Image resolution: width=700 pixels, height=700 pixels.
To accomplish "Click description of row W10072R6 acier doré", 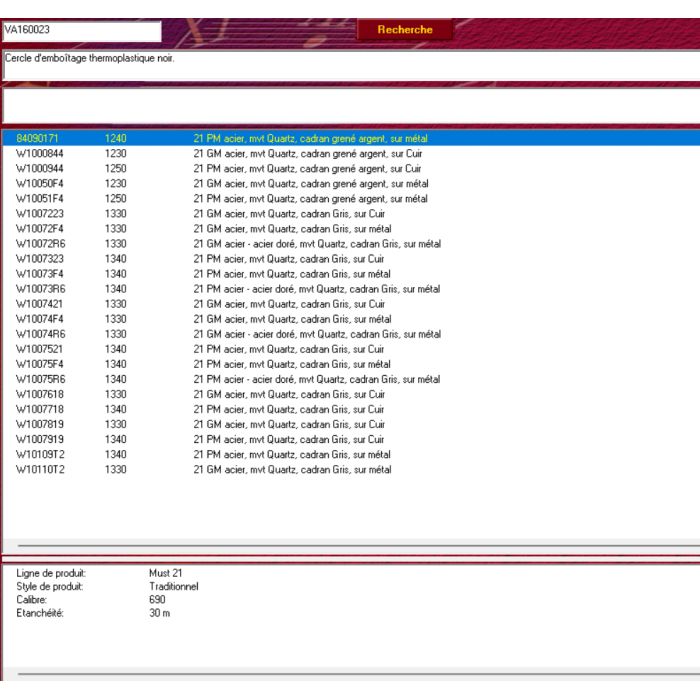I will point(317,244).
